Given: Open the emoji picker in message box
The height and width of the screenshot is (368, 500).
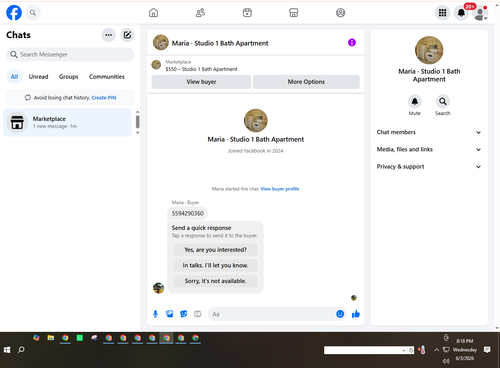Looking at the screenshot, I should click(x=340, y=314).
